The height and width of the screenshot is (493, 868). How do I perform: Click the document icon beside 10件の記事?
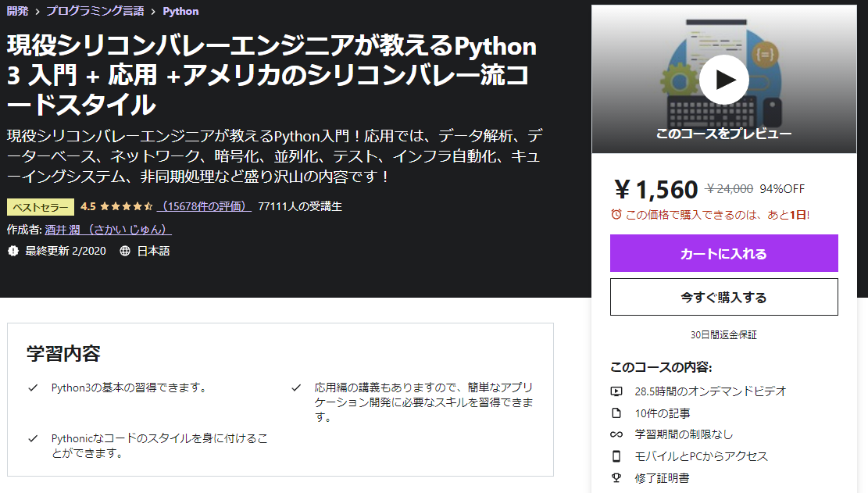click(616, 413)
